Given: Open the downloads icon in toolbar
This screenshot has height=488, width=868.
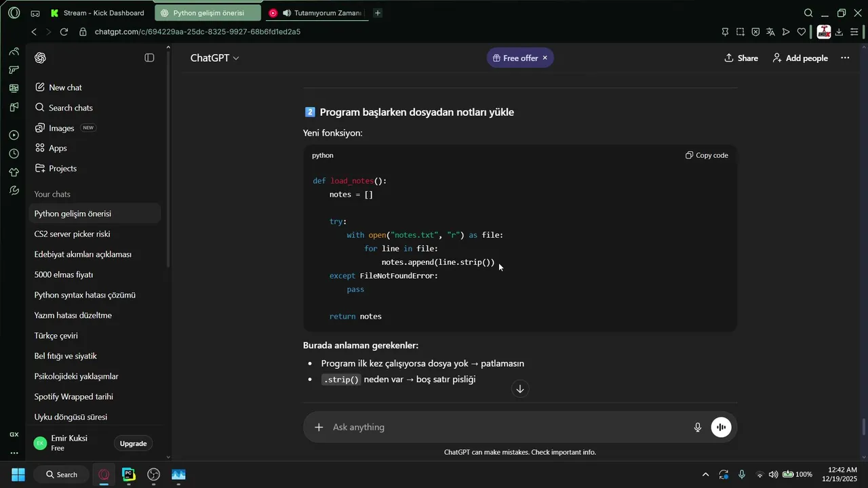Looking at the screenshot, I should (x=839, y=32).
